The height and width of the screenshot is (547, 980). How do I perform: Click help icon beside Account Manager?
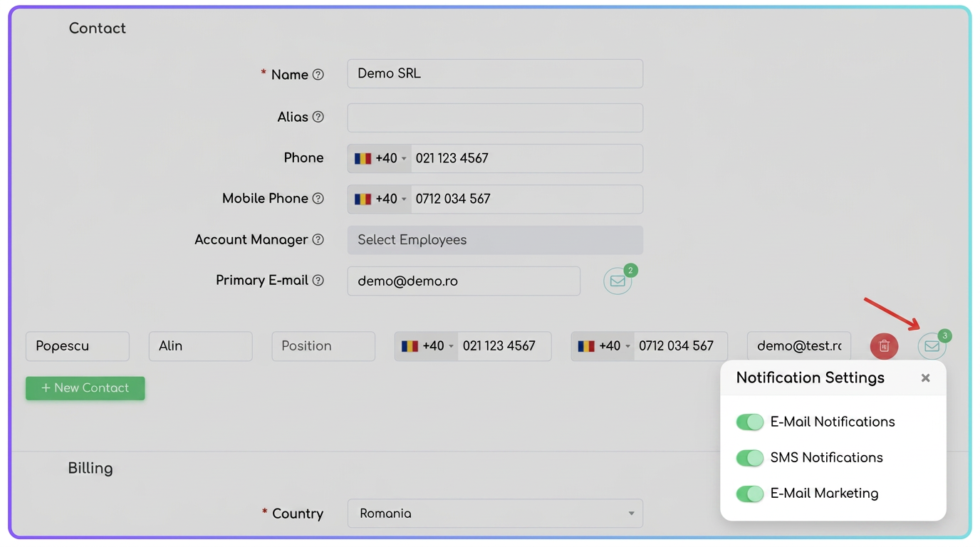click(318, 240)
